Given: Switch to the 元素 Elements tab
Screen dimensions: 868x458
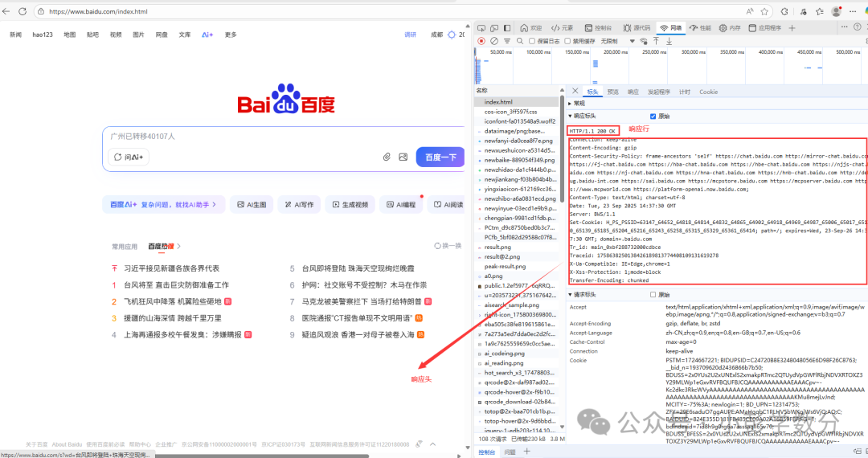Looking at the screenshot, I should [x=562, y=27].
